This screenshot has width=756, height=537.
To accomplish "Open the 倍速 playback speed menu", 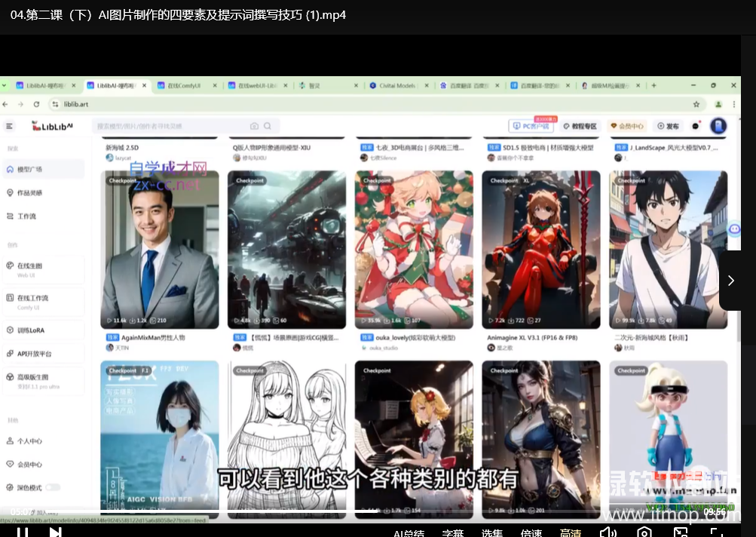I will [x=531, y=532].
